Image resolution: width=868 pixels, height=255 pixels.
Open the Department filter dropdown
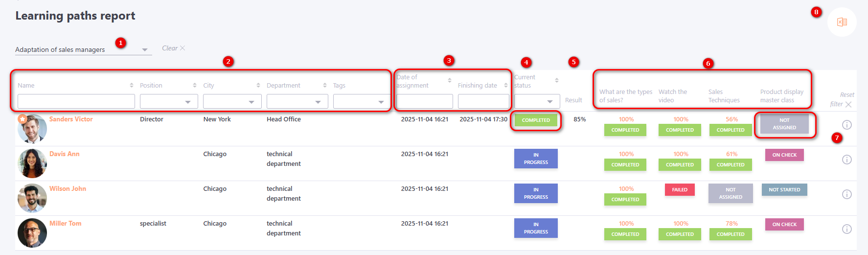click(297, 102)
